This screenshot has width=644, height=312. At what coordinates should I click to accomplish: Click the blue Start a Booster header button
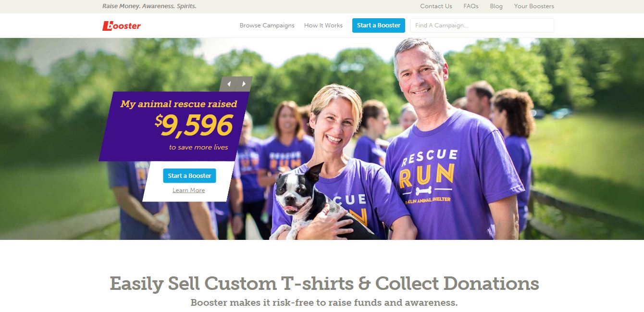pyautogui.click(x=379, y=25)
